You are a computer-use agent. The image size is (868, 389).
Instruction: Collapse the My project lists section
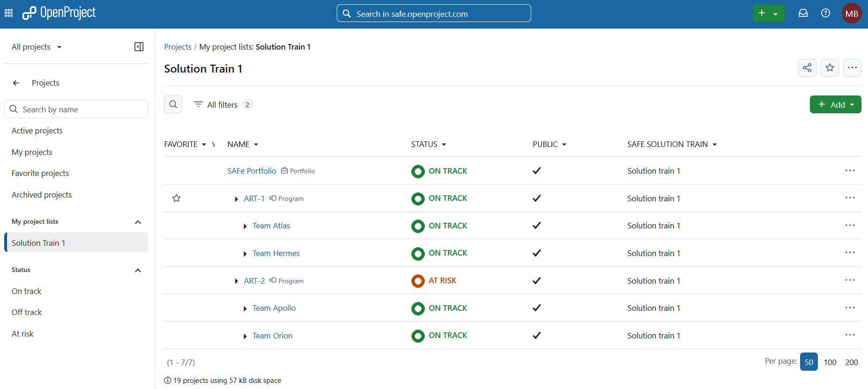[x=138, y=222]
